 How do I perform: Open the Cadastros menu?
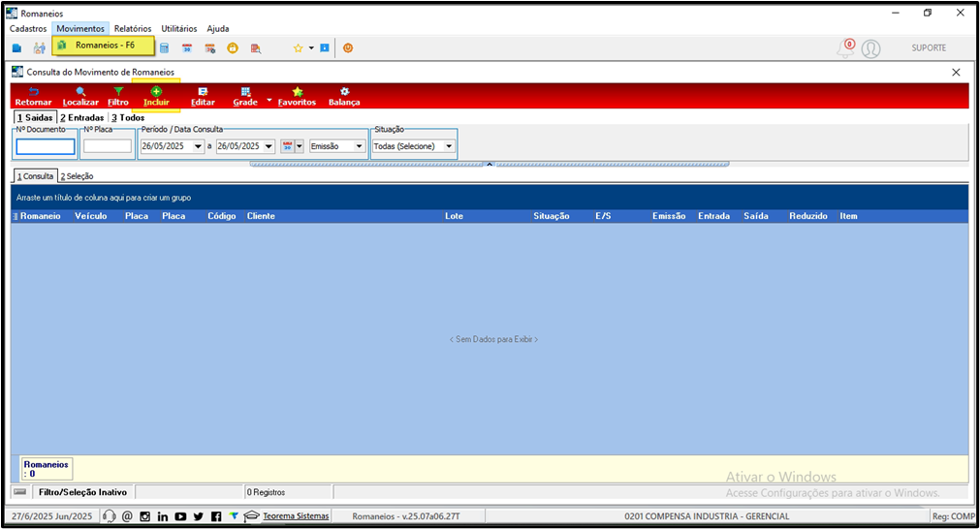[x=28, y=29]
